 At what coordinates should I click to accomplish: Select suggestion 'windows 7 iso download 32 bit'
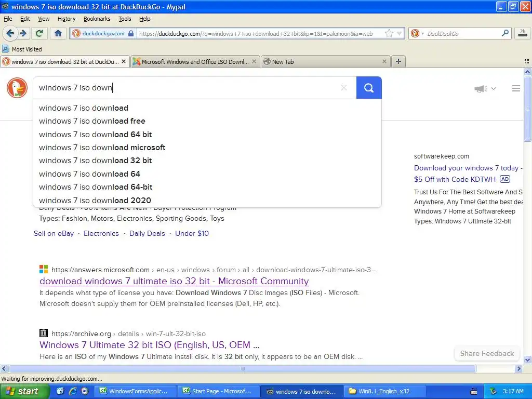207,161
